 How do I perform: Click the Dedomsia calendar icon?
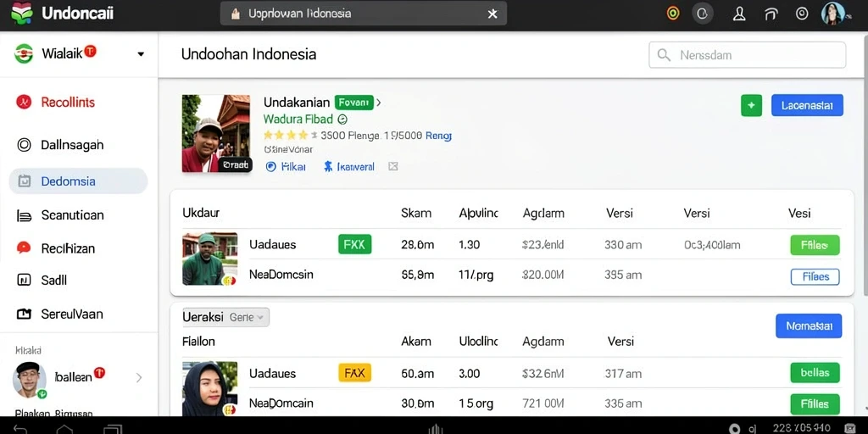point(25,181)
